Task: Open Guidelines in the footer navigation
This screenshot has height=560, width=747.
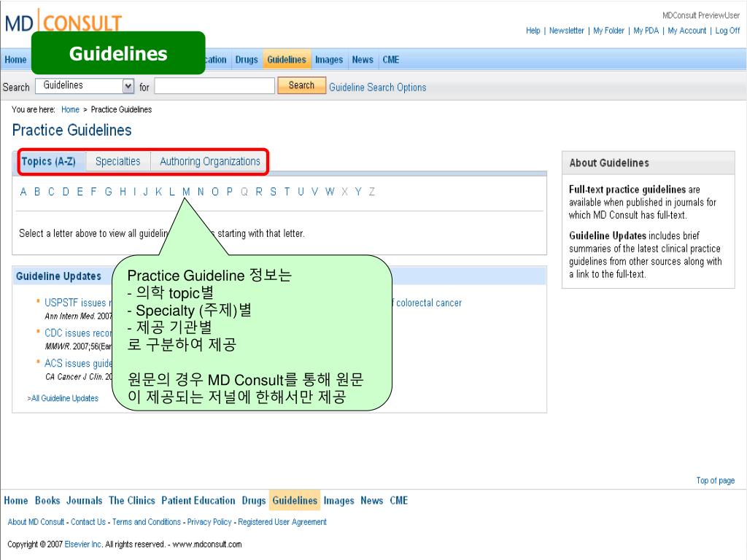Action: pyautogui.click(x=295, y=500)
